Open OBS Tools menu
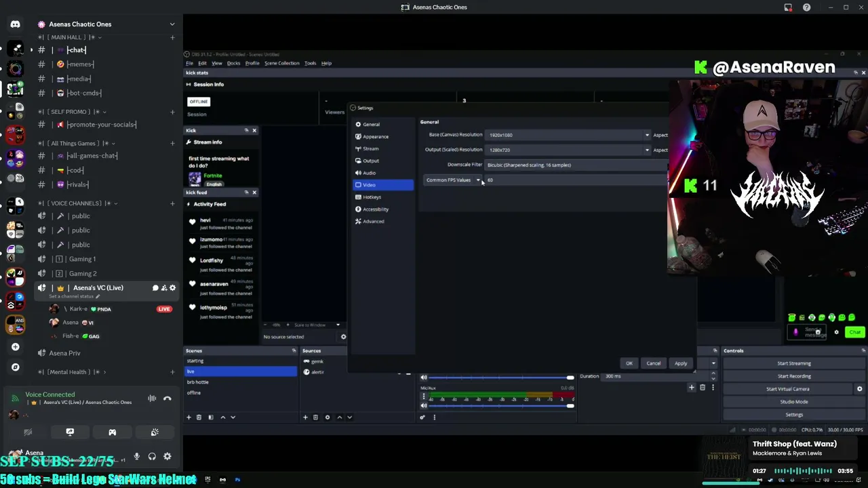This screenshot has height=488, width=868. 310,63
